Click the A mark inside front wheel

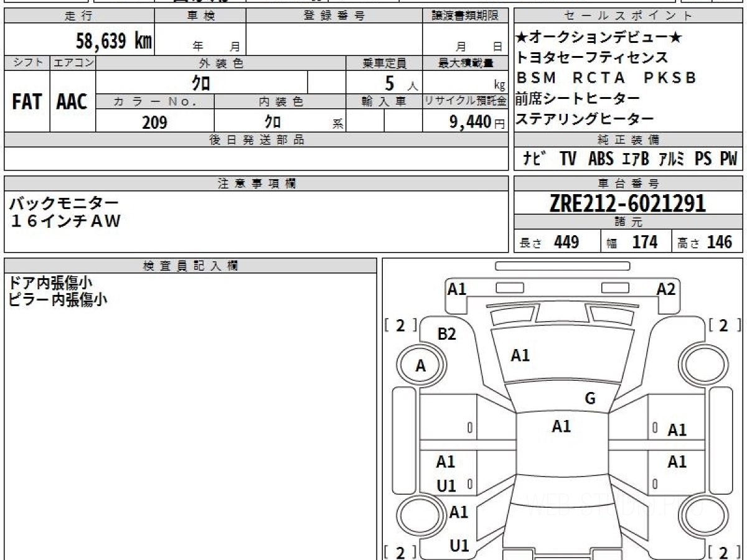[x=421, y=366]
